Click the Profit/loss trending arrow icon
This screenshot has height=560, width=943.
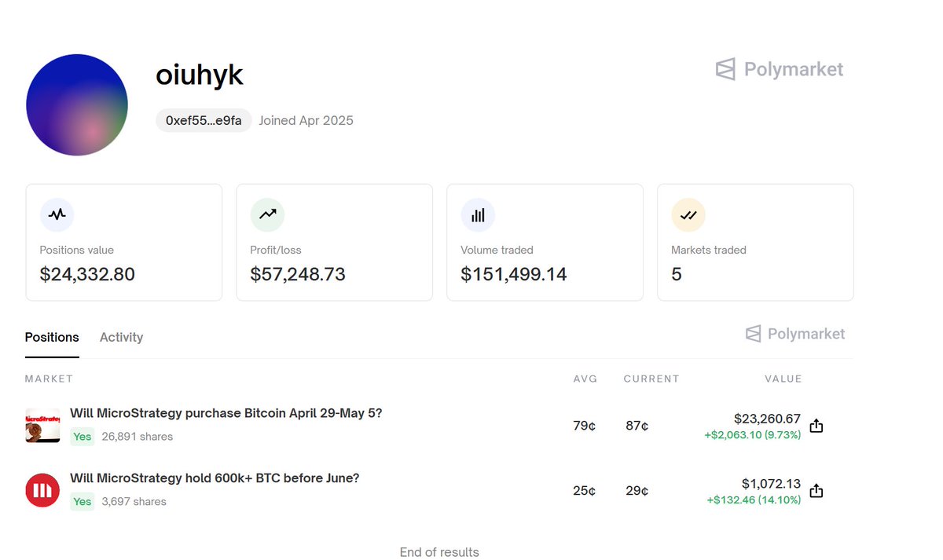tap(267, 214)
